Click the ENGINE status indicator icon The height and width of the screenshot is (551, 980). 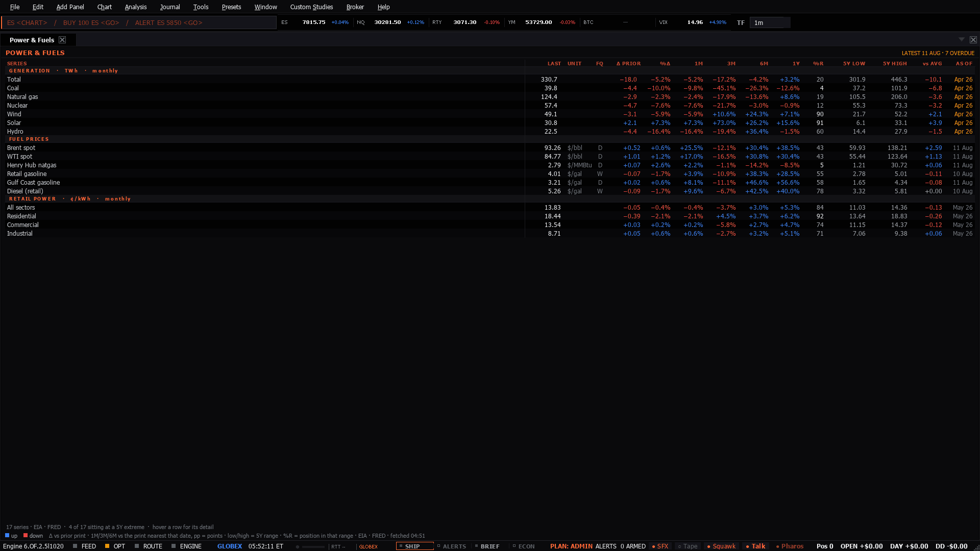click(174, 546)
